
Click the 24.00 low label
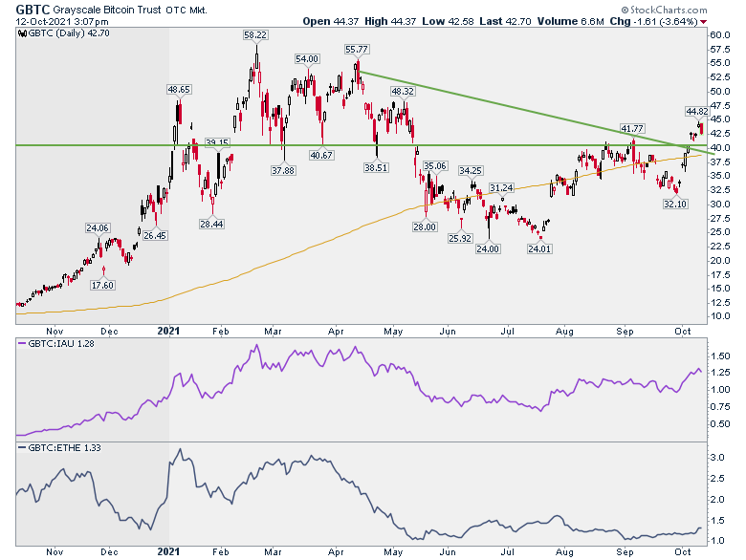pyautogui.click(x=488, y=248)
